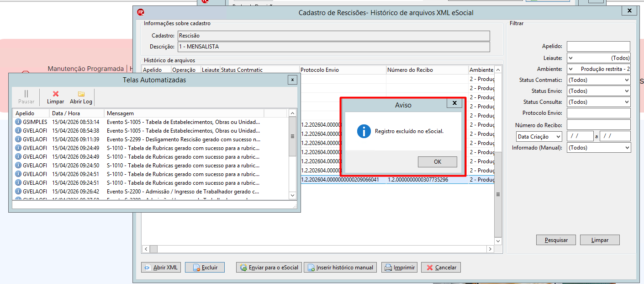Click the Apelido filter input field

(598, 46)
